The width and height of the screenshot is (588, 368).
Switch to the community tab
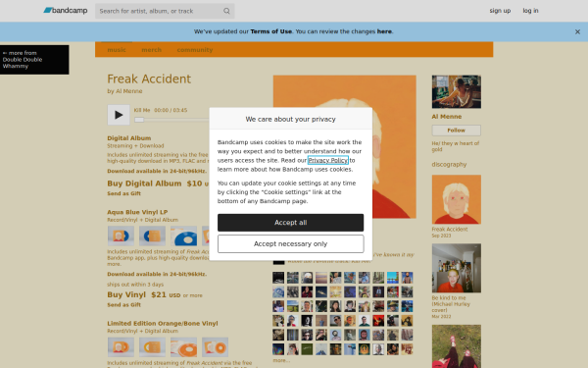coord(195,50)
